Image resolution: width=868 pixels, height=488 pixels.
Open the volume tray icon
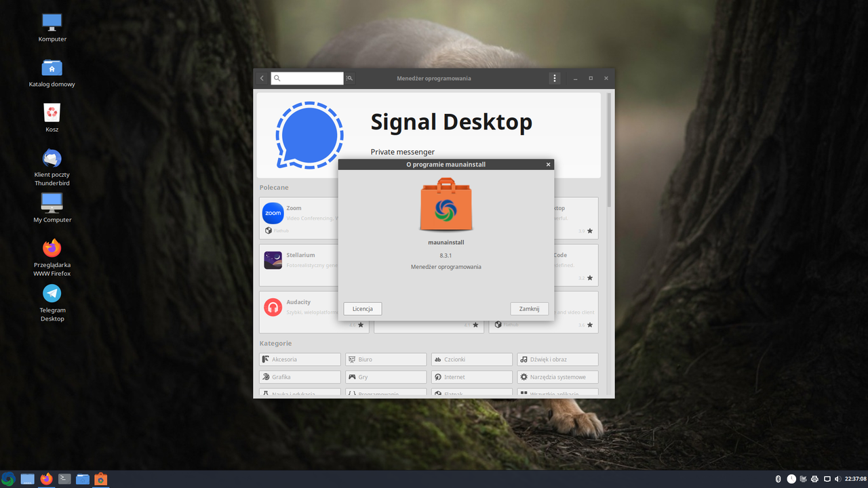coord(837,479)
